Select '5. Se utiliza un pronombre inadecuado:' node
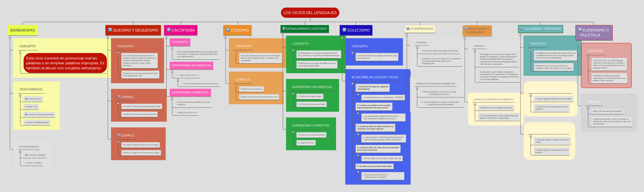 (x=375, y=166)
